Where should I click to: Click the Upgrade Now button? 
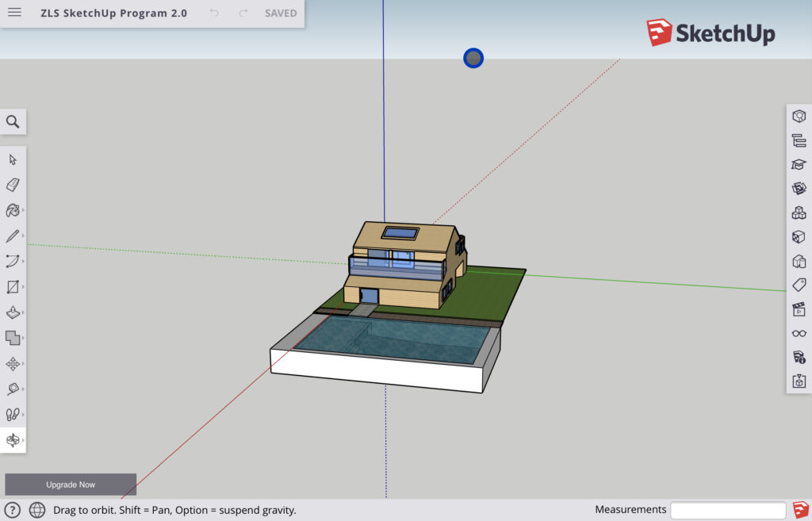(x=71, y=485)
